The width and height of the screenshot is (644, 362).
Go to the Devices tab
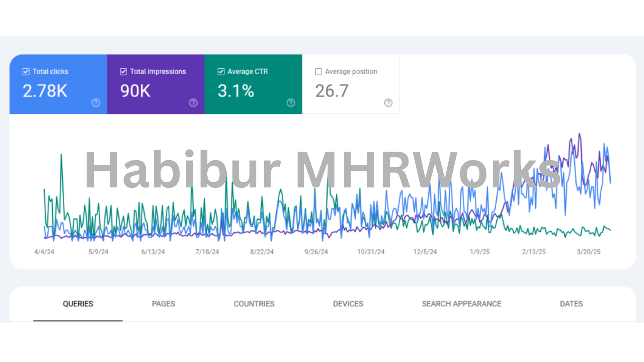point(348,304)
